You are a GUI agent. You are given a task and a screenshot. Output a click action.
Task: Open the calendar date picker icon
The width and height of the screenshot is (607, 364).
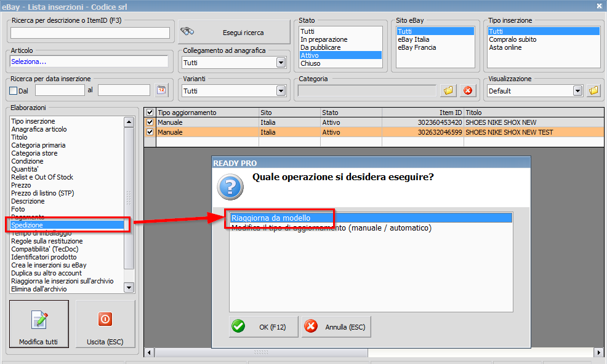coord(161,90)
